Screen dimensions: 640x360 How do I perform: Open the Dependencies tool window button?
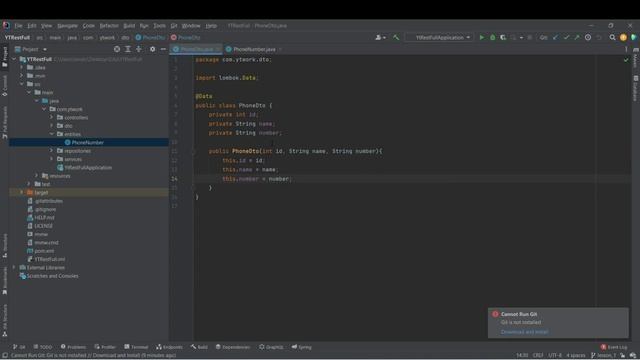tap(233, 347)
